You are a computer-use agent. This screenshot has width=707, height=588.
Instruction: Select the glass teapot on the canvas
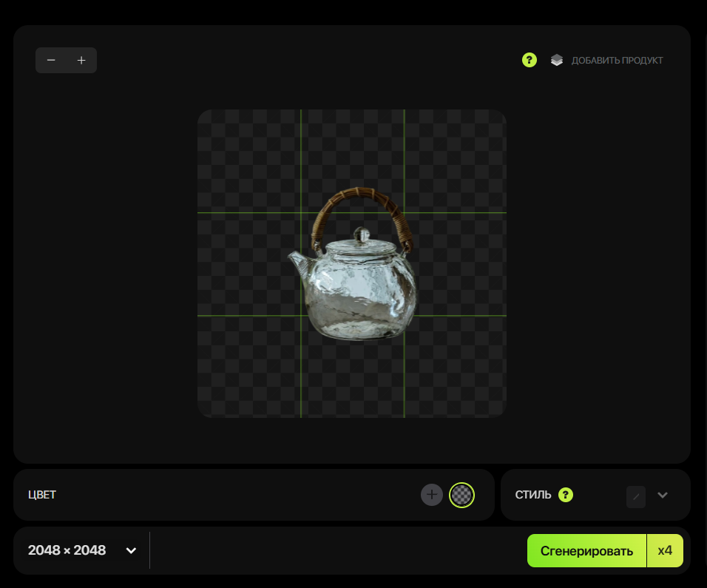(x=353, y=264)
